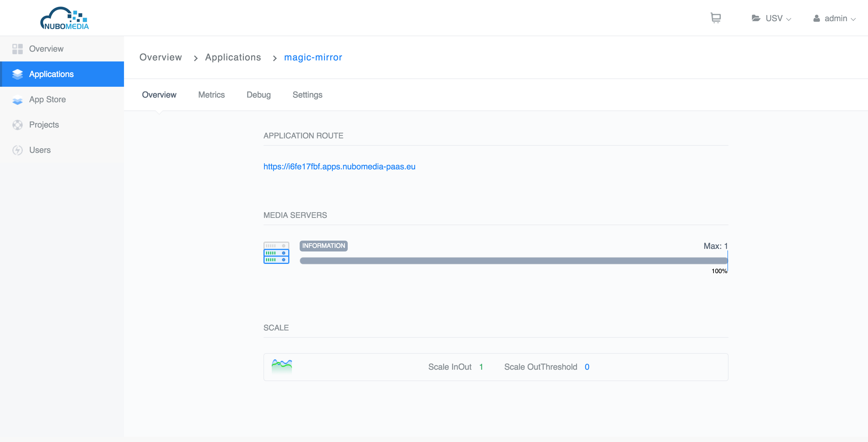Open the shopping cart icon
This screenshot has height=442, width=868.
coord(715,18)
